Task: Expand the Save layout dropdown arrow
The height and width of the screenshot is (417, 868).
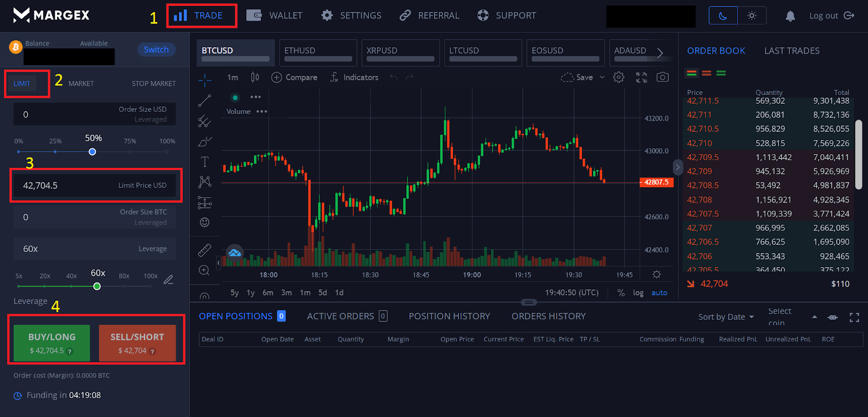Action: 602,77
